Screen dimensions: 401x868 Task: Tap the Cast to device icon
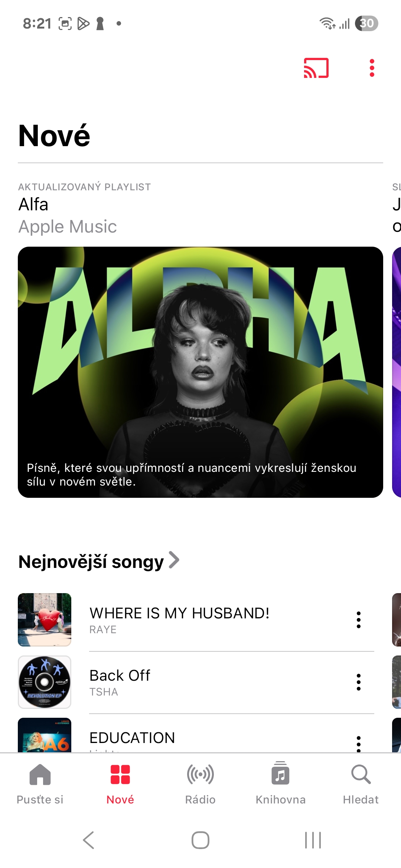click(x=316, y=68)
